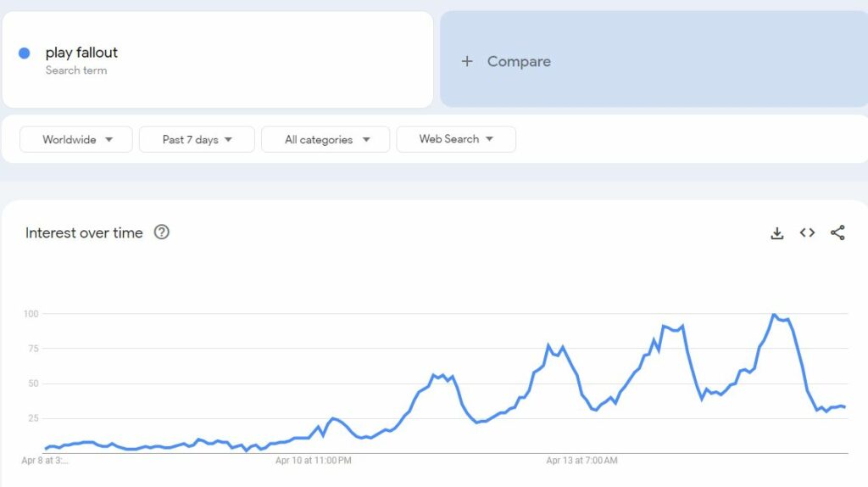
Task: Click the Interest over time heading
Action: [x=84, y=232]
